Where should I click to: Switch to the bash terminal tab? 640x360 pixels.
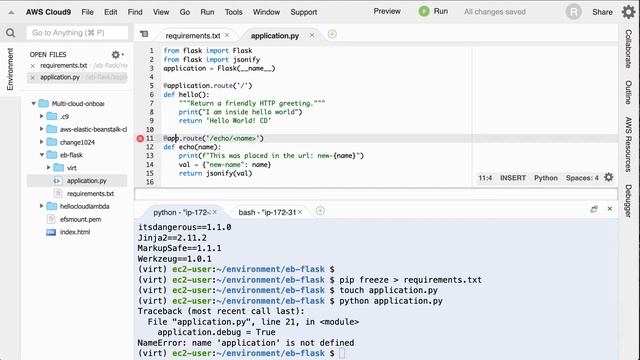tap(267, 212)
